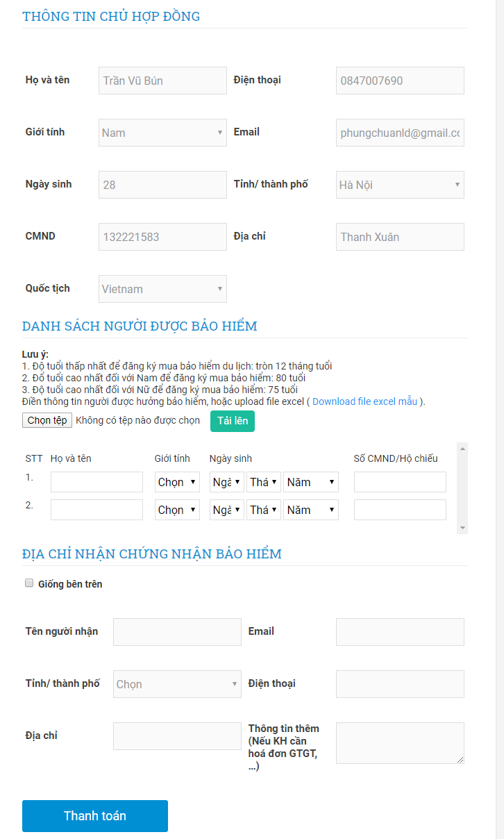504x839 pixels.
Task: Open the Tỉnh/ thành phố dropdown showing Hà Nội
Action: [x=399, y=184]
